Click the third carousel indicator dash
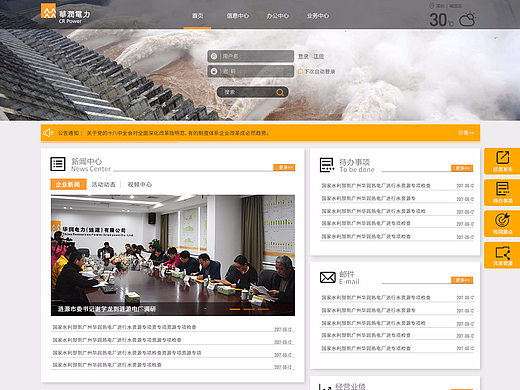Screen dimensions: 520x390 [263, 309]
